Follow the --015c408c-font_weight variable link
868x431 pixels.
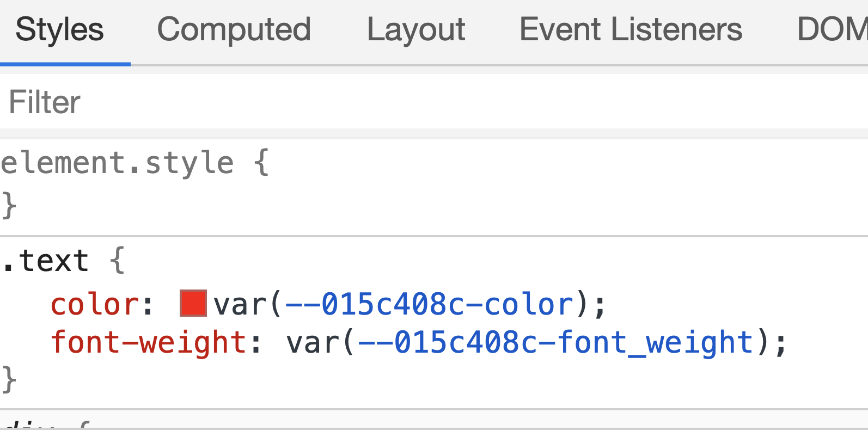[x=555, y=343]
